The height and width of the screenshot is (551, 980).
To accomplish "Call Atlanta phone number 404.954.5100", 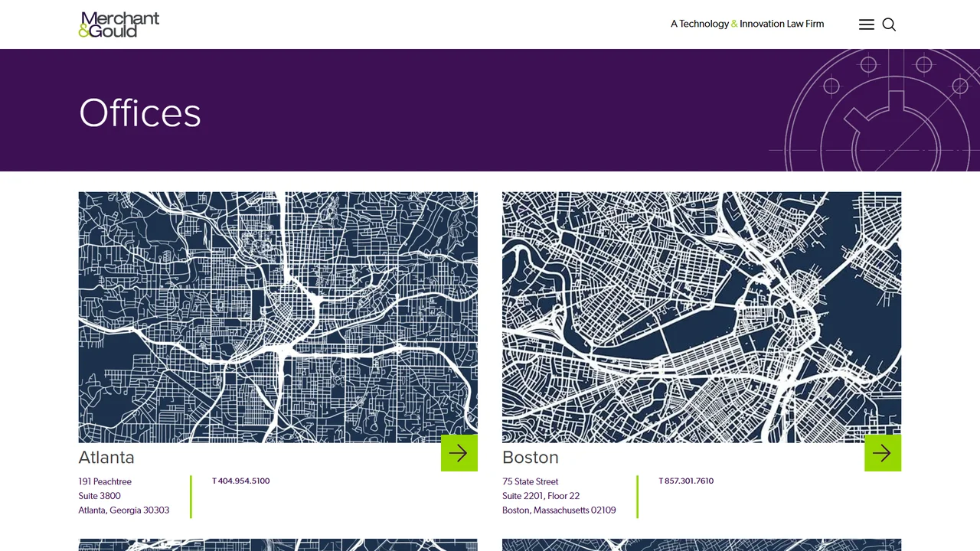I will point(241,481).
